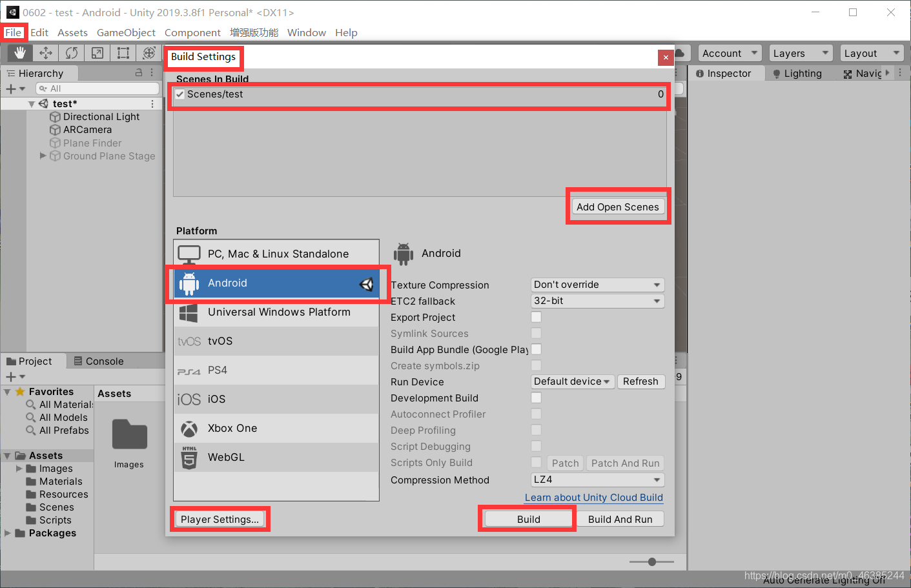911x588 pixels.
Task: Click the Add Open Scenes button
Action: tap(618, 207)
